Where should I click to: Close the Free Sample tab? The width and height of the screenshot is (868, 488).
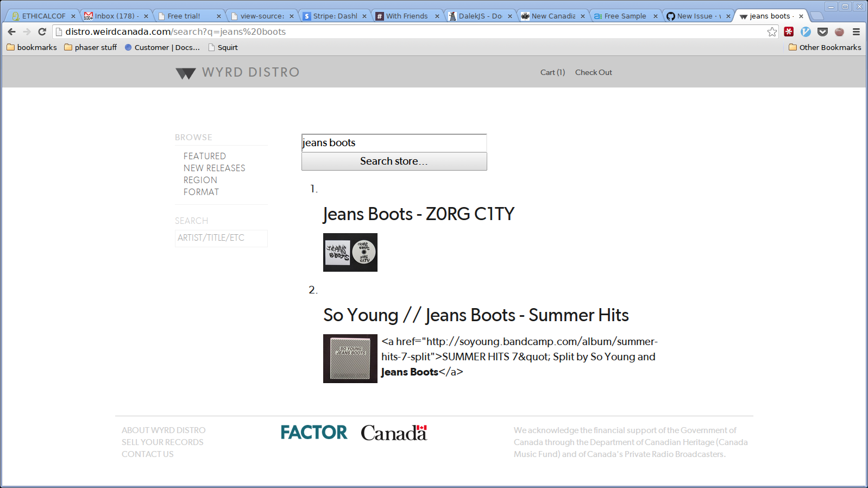656,16
